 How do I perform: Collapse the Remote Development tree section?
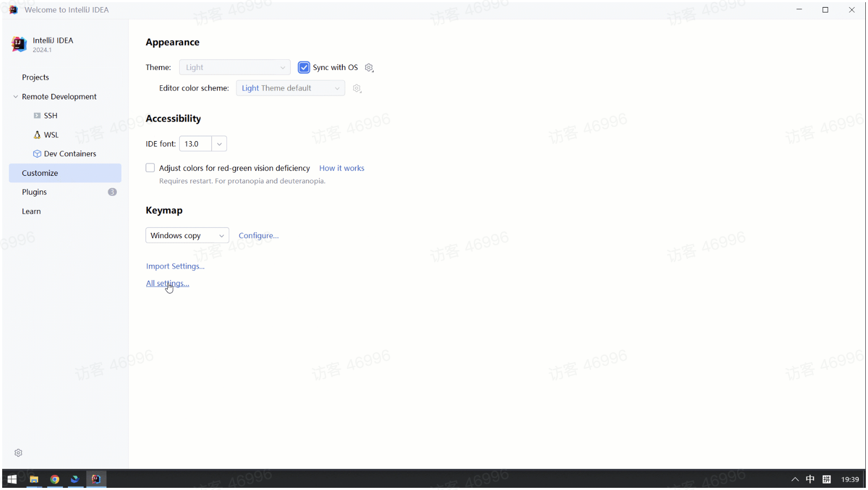pos(16,97)
